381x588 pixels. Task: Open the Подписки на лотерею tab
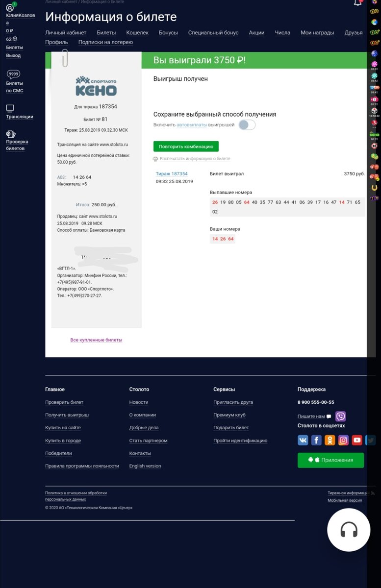[x=105, y=42]
